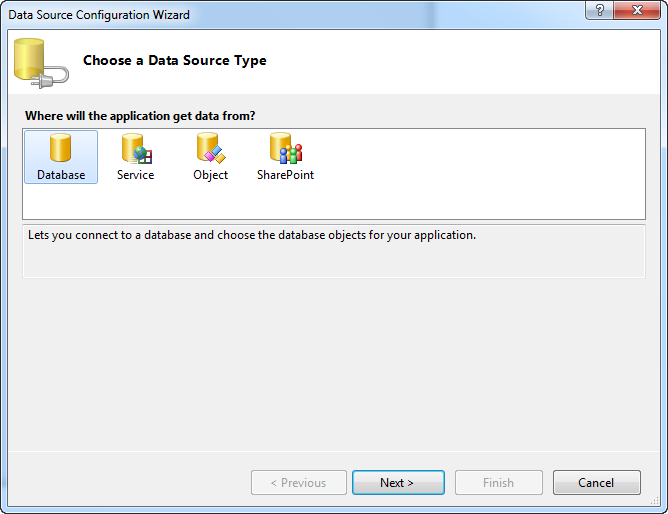Choose the Object data source icon
The height and width of the screenshot is (514, 668).
point(211,148)
